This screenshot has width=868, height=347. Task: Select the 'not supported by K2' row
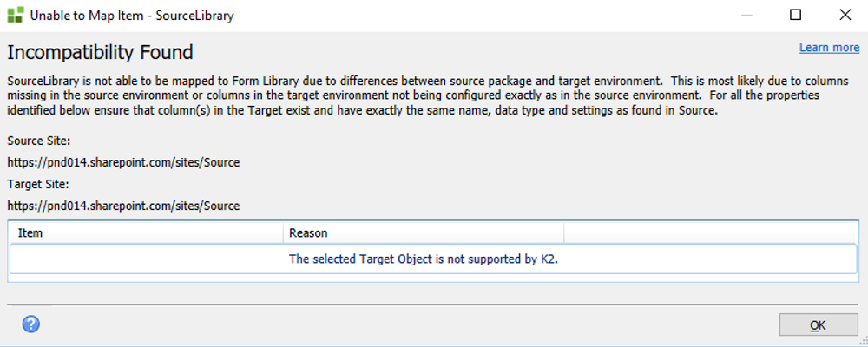click(433, 259)
